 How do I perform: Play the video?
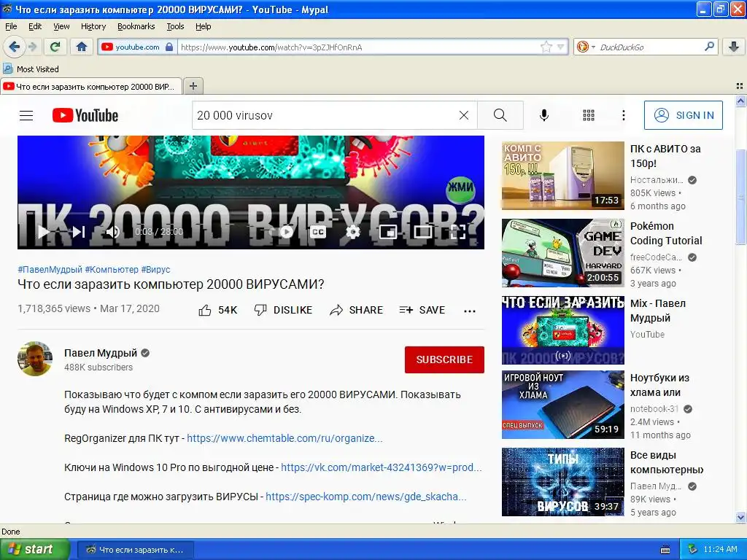44,232
